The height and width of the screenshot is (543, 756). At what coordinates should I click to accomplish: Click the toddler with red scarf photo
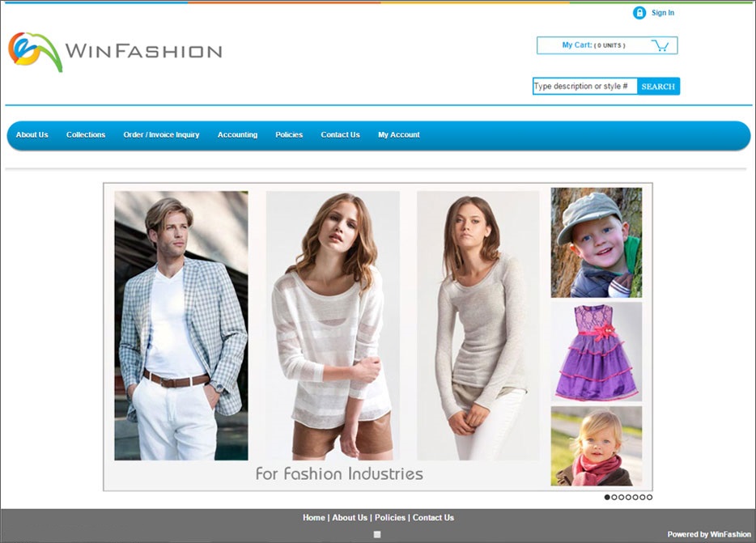(597, 446)
